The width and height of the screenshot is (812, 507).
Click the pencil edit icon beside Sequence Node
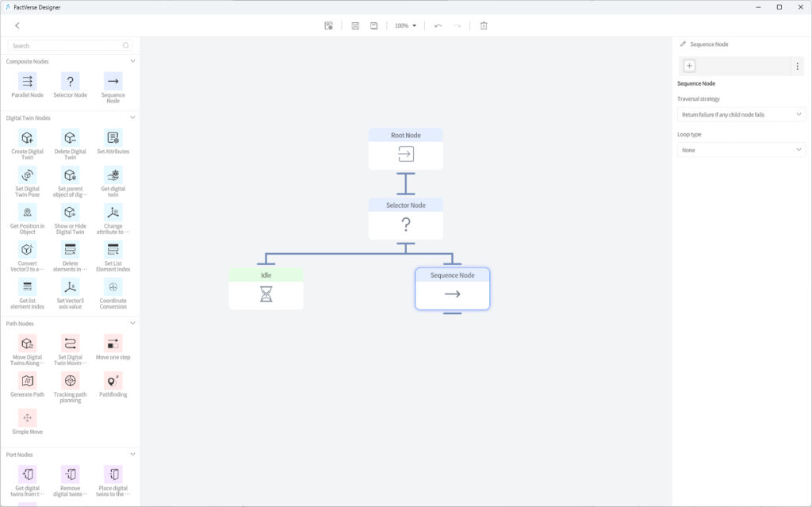pos(683,44)
